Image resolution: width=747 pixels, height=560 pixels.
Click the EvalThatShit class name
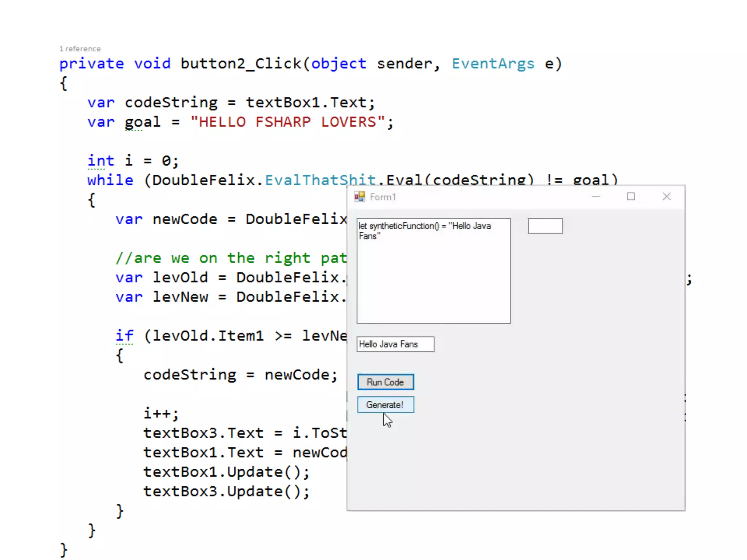320,180
